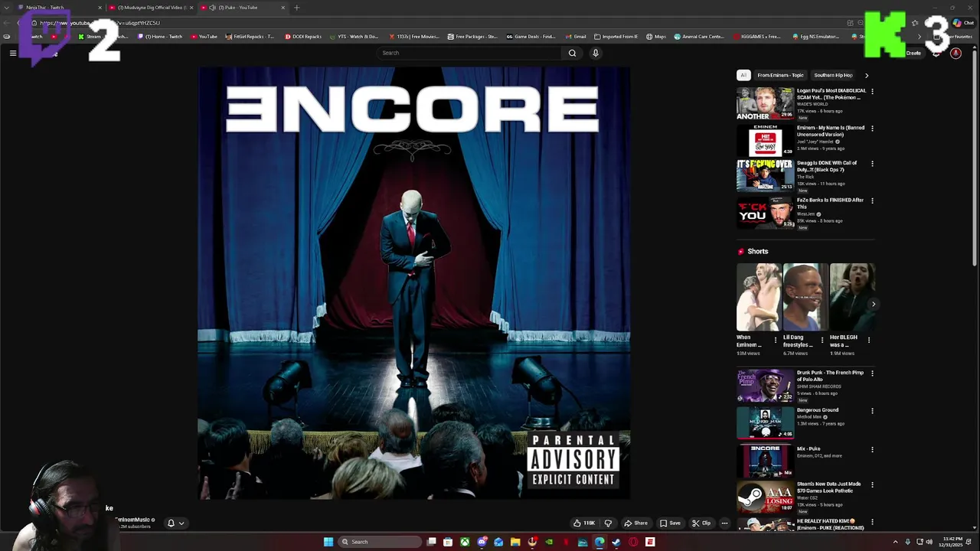Open options menu for Mix - Puke

click(x=872, y=450)
